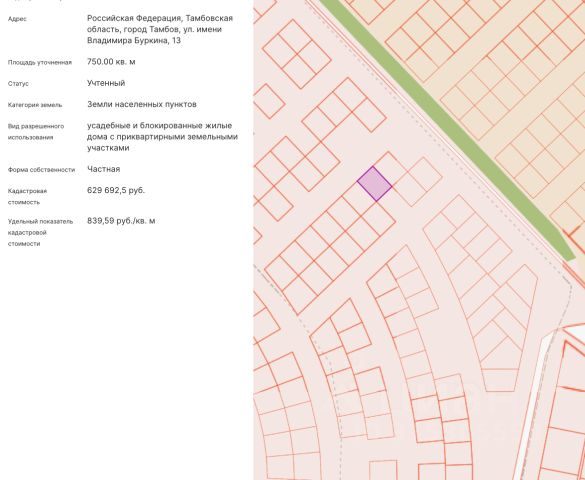585x480 pixels.
Task: Select the value 839,59 руб./кв. м
Action: click(x=121, y=221)
